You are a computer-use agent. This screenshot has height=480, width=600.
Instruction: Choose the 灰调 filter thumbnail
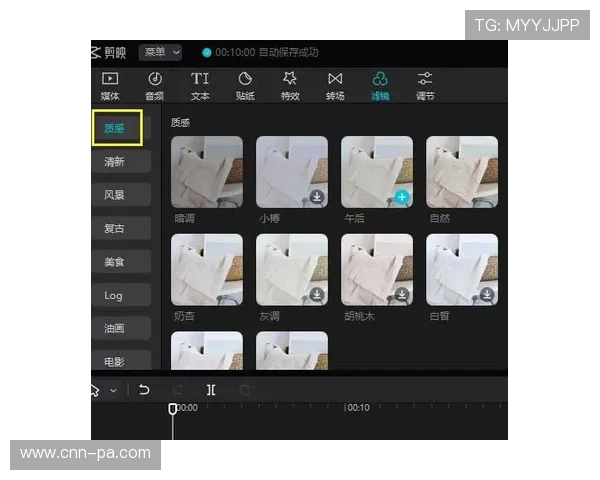point(292,270)
